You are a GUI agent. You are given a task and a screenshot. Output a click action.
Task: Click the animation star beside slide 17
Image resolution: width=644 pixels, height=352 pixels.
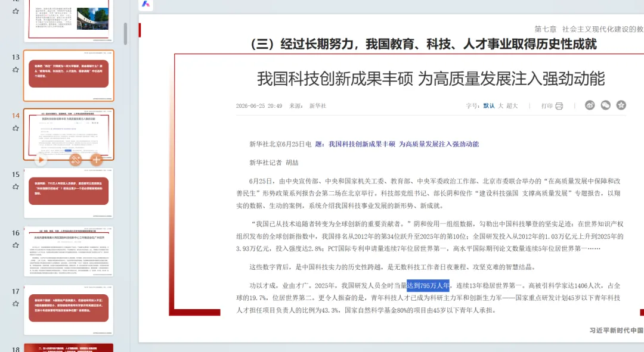tap(16, 304)
